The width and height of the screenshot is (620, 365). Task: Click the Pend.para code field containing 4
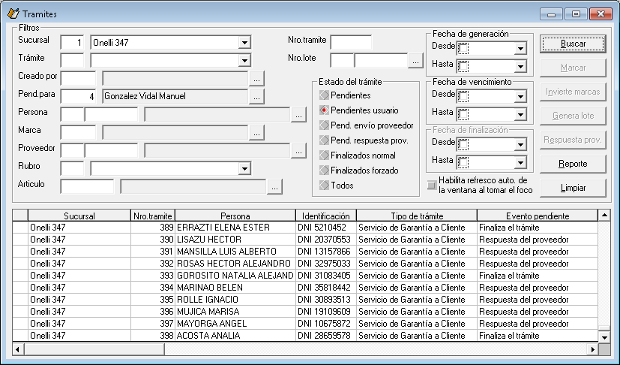pyautogui.click(x=78, y=96)
